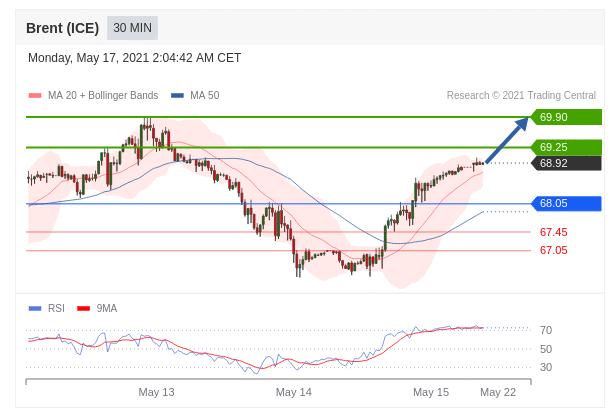Click the 67.05 support level label
The width and height of the screenshot is (613, 416).
pyautogui.click(x=553, y=250)
